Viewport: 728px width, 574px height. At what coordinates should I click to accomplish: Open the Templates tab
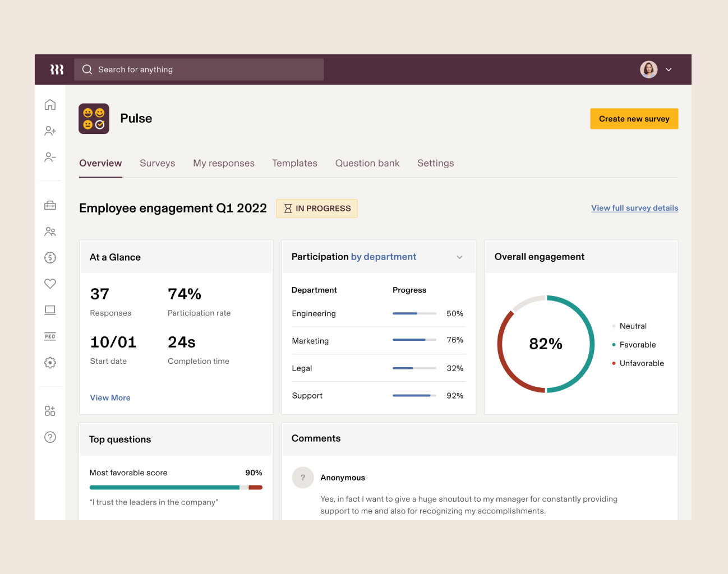tap(294, 163)
